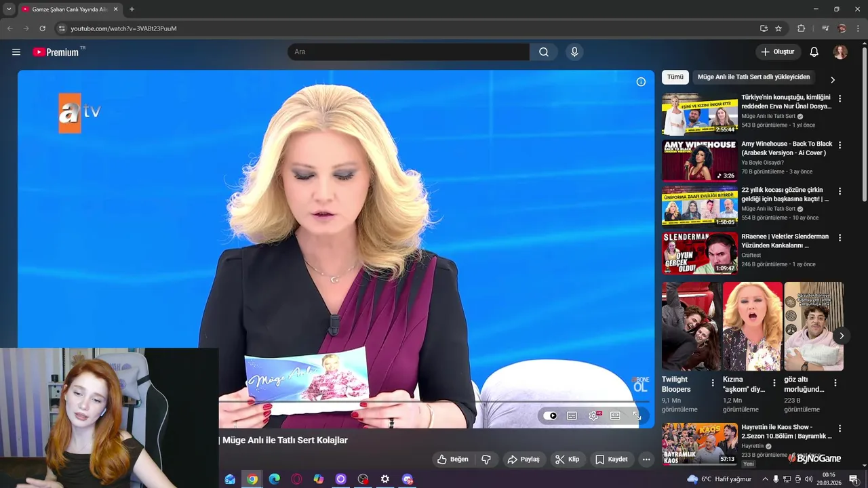Open 'göz altı morluğu' short thumbnail

tap(814, 327)
